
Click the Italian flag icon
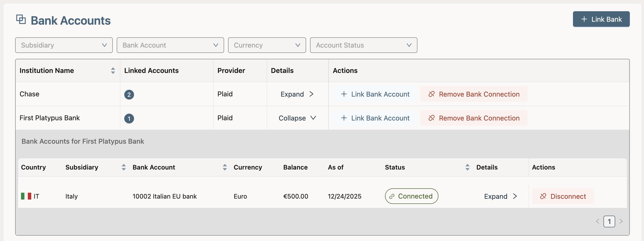(x=26, y=196)
